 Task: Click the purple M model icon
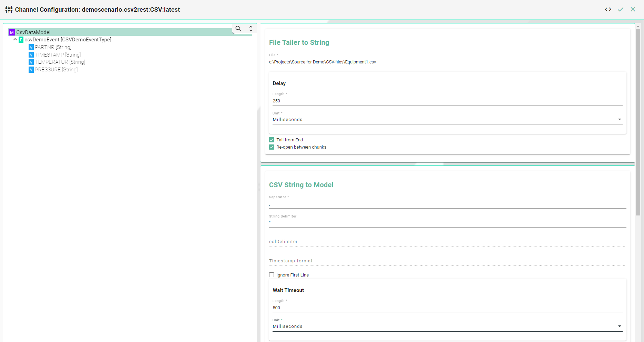12,32
